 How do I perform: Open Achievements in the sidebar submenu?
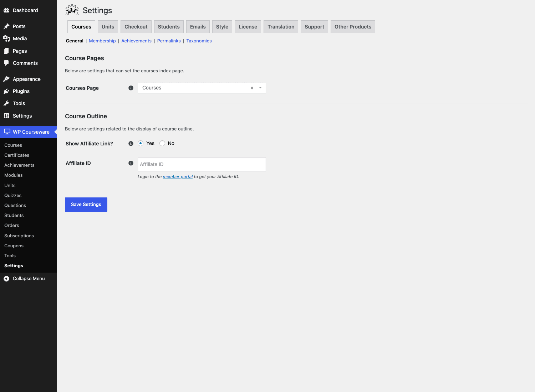19,165
